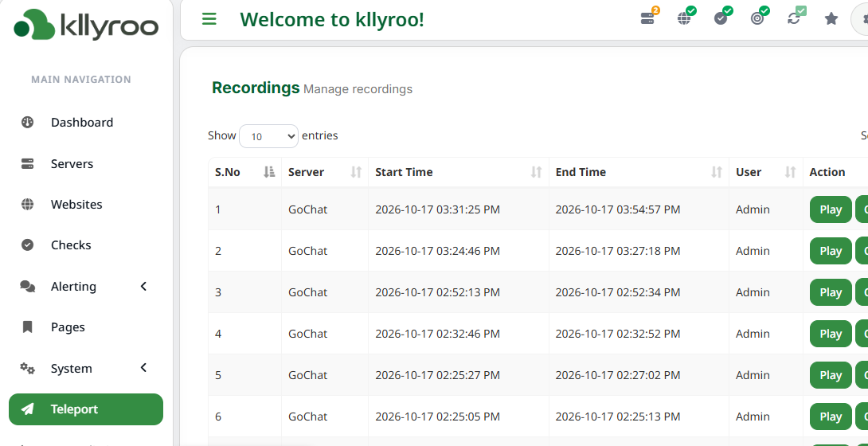Viewport: 868px width, 446px height.
Task: Open the Dashboard menu item
Action: (86, 123)
